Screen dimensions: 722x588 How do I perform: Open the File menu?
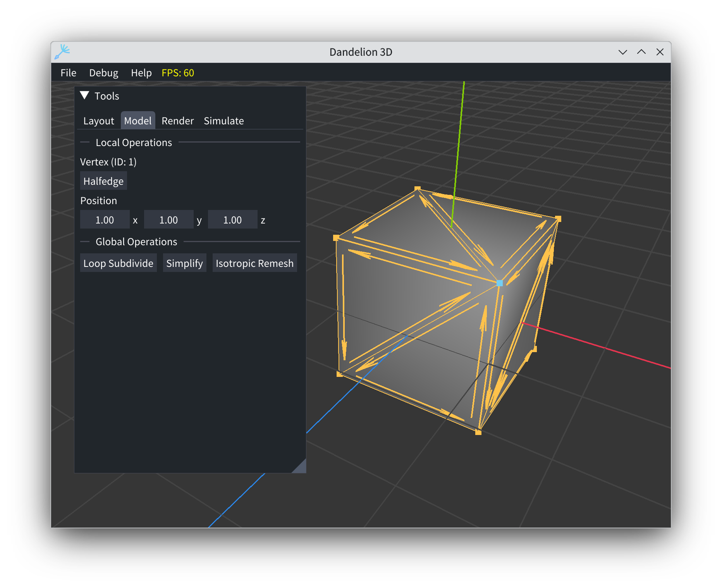click(x=68, y=73)
